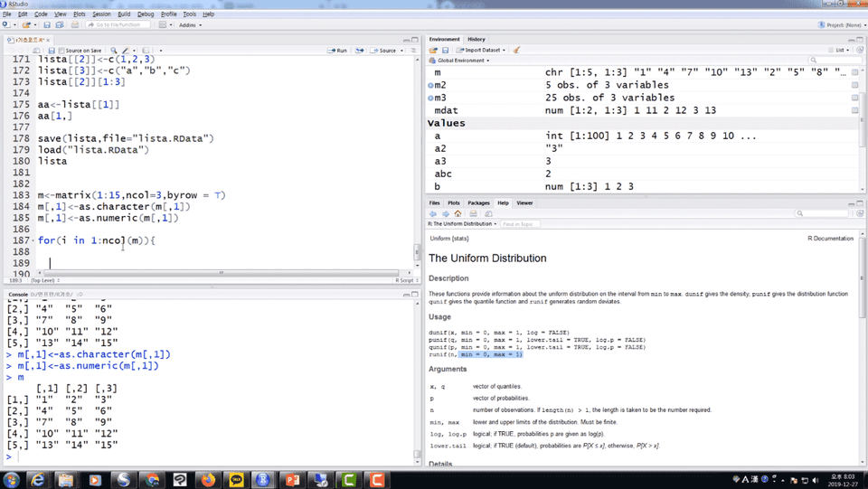View mdat matrix table icon
Viewport: 868px width, 489px height.
[854, 110]
